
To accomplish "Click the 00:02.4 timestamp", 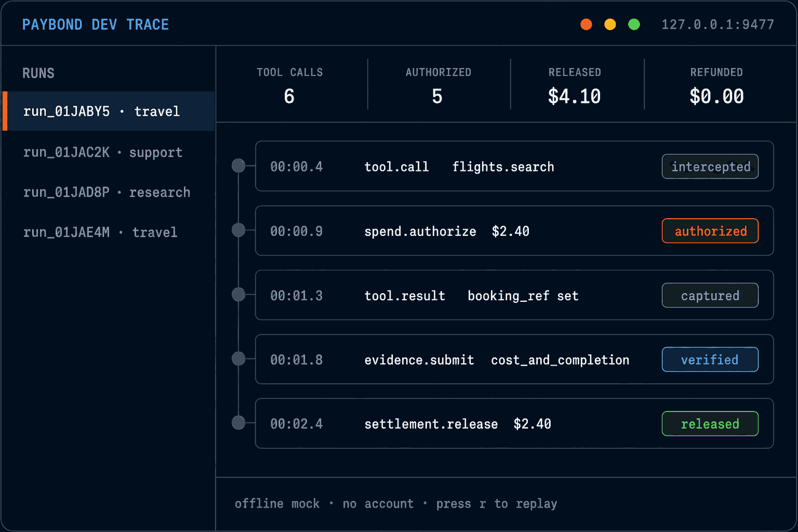I will [297, 424].
